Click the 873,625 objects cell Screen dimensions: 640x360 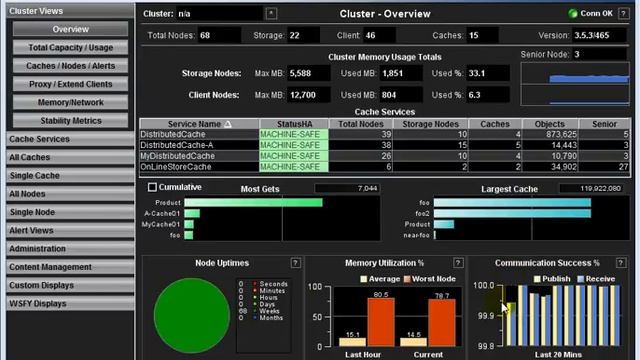click(x=550, y=134)
